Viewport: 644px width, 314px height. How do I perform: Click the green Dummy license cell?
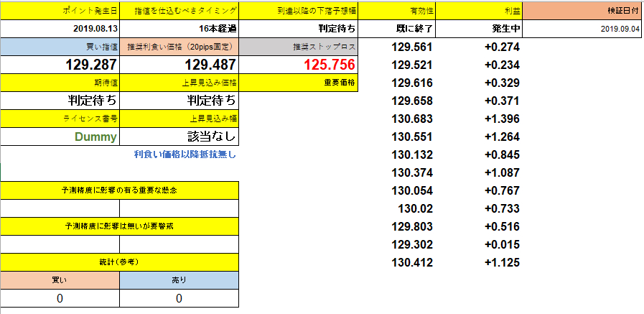pos(60,137)
